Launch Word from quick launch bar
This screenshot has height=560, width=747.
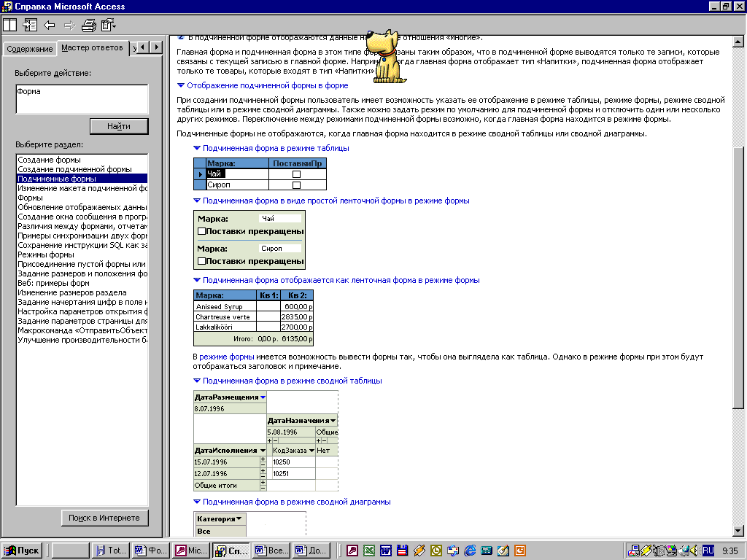pyautogui.click(x=385, y=551)
